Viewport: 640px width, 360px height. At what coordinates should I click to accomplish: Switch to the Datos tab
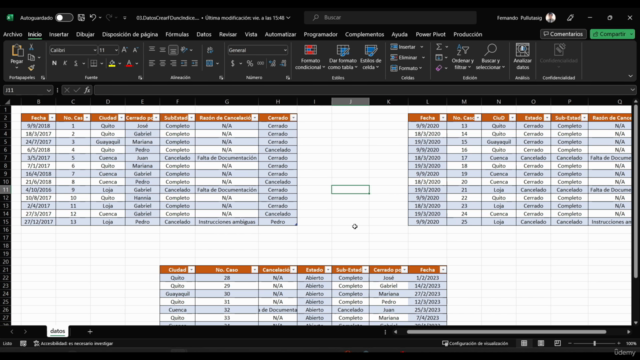coord(204,34)
